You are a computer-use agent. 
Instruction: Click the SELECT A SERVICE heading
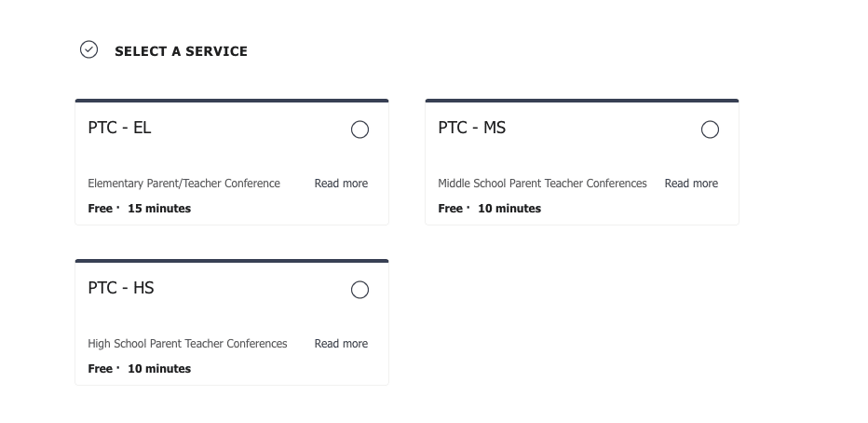(181, 51)
